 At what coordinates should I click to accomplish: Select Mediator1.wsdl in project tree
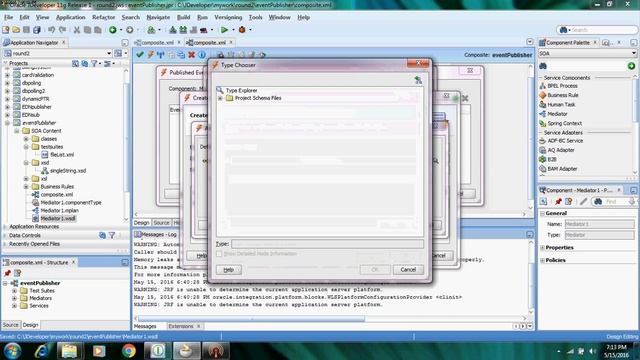tap(58, 218)
